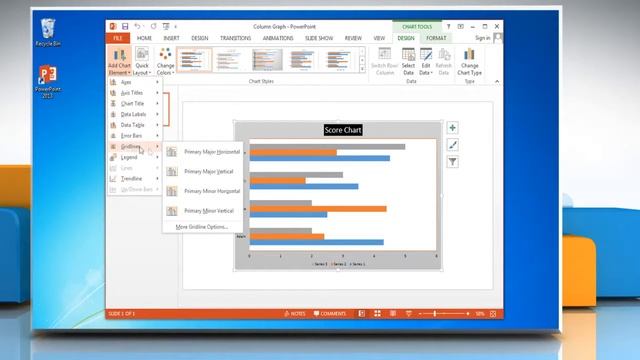Toggle Primary Minor Vertical gridlines

[x=203, y=211]
